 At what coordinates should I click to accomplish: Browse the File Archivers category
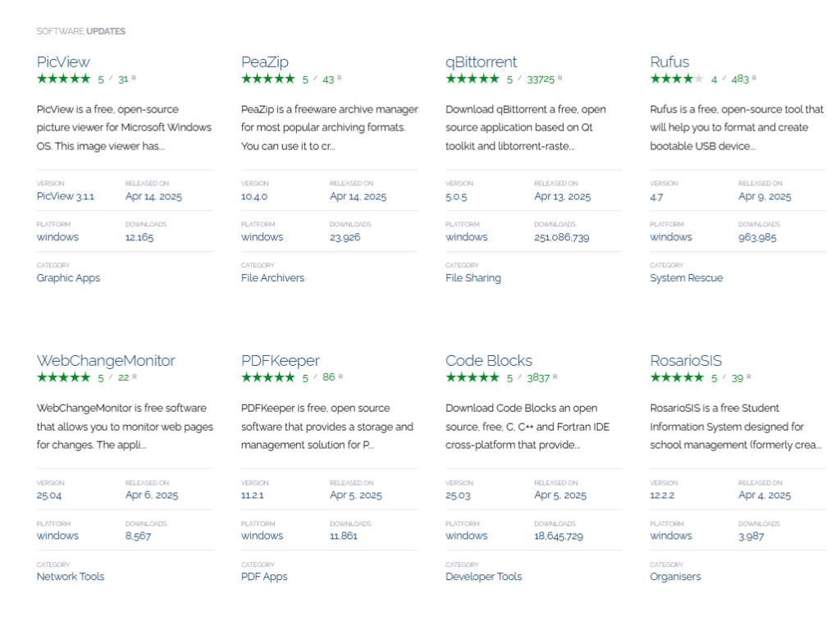(272, 278)
